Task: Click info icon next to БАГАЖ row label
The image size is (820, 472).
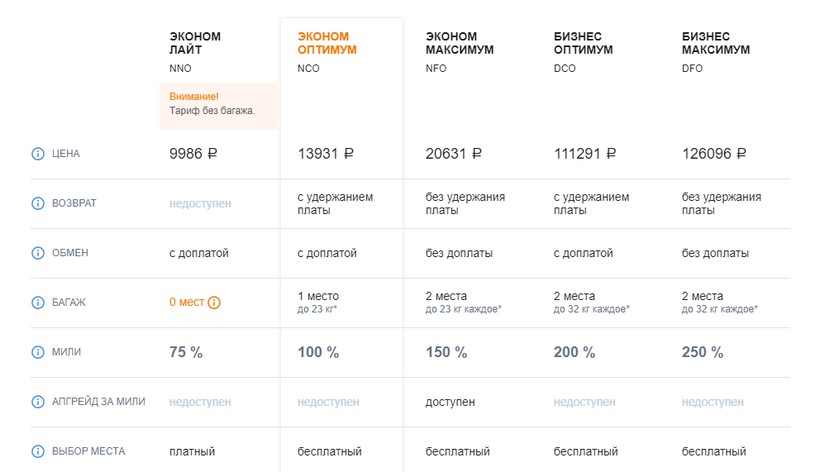Action: coord(38,302)
